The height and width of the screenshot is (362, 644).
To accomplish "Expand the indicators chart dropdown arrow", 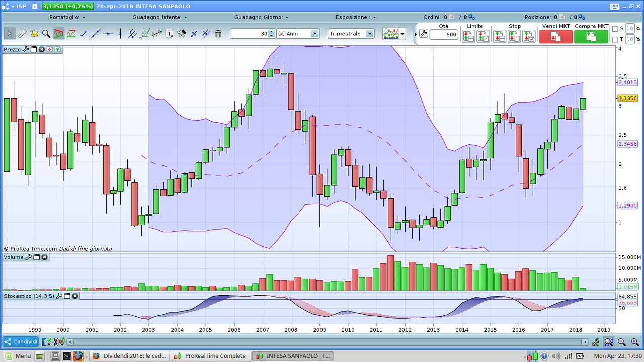I will point(402,34).
